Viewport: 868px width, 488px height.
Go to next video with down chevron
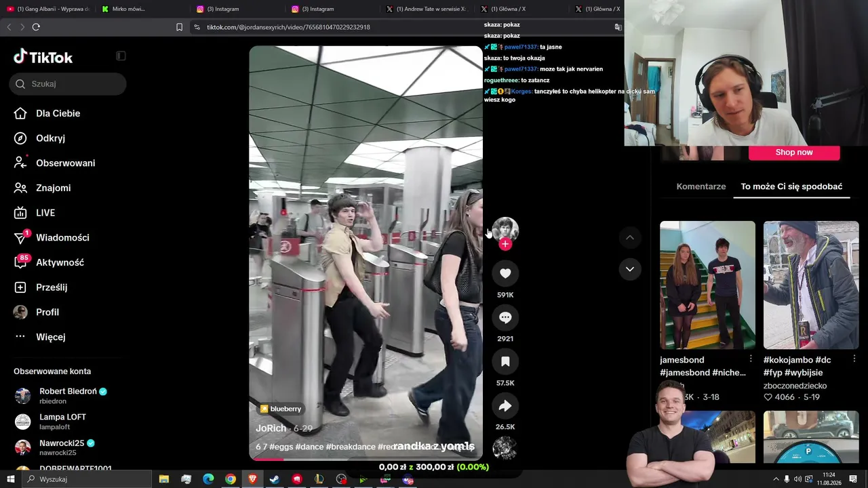(x=630, y=269)
